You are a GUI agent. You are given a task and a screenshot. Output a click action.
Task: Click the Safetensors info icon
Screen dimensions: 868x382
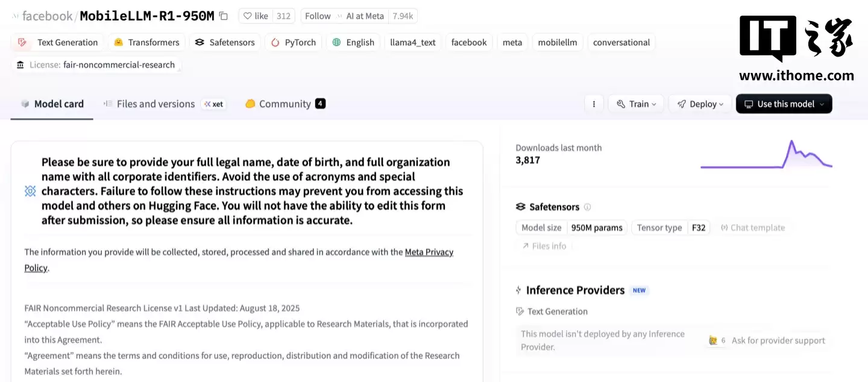coord(587,207)
